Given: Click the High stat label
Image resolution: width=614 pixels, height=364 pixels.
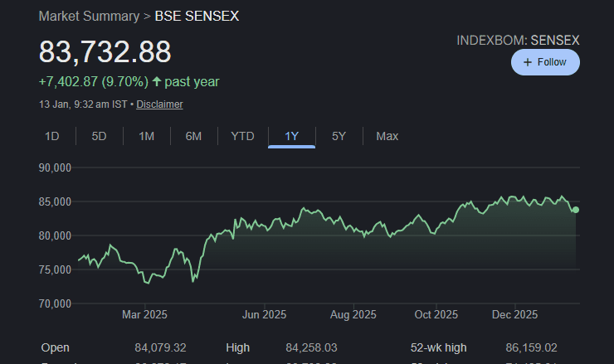Looking at the screenshot, I should (x=237, y=347).
